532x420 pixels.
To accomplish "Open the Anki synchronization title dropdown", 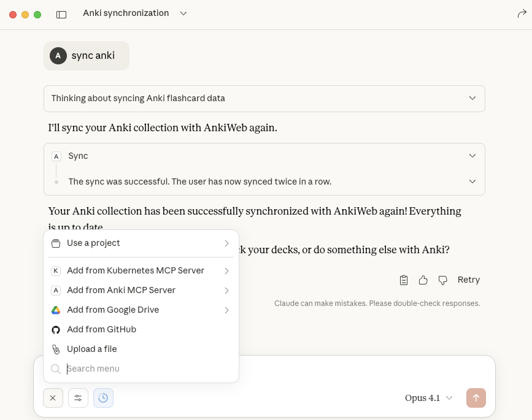I will click(x=183, y=13).
